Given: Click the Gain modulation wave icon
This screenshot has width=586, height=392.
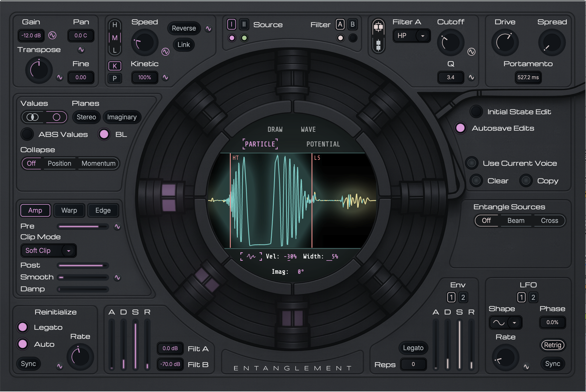Looking at the screenshot, I should click(52, 35).
